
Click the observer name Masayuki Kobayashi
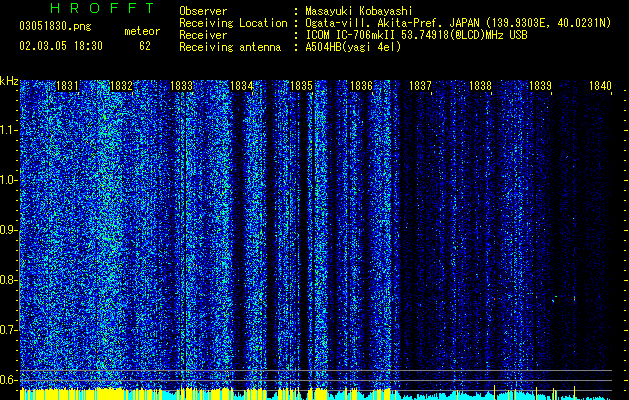359,11
